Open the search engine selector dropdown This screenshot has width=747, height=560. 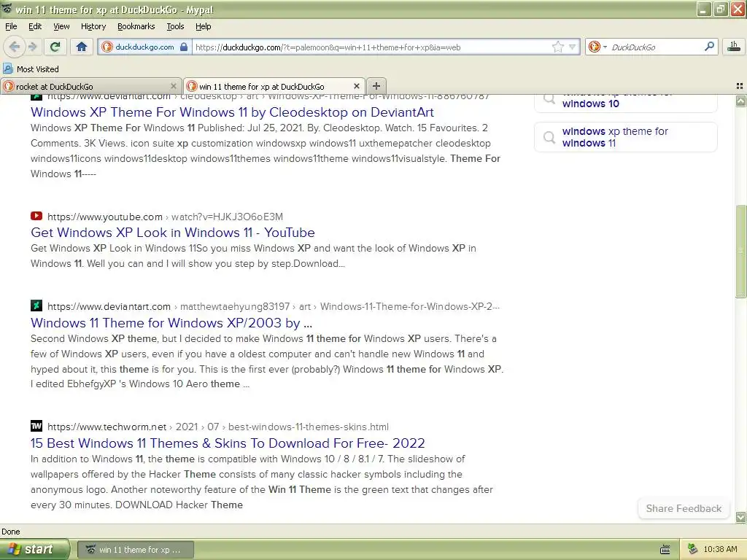597,47
